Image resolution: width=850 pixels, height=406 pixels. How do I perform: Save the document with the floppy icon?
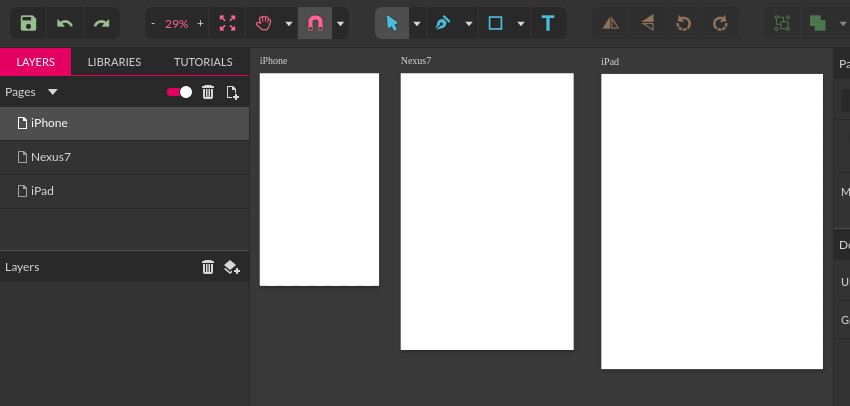pyautogui.click(x=28, y=23)
